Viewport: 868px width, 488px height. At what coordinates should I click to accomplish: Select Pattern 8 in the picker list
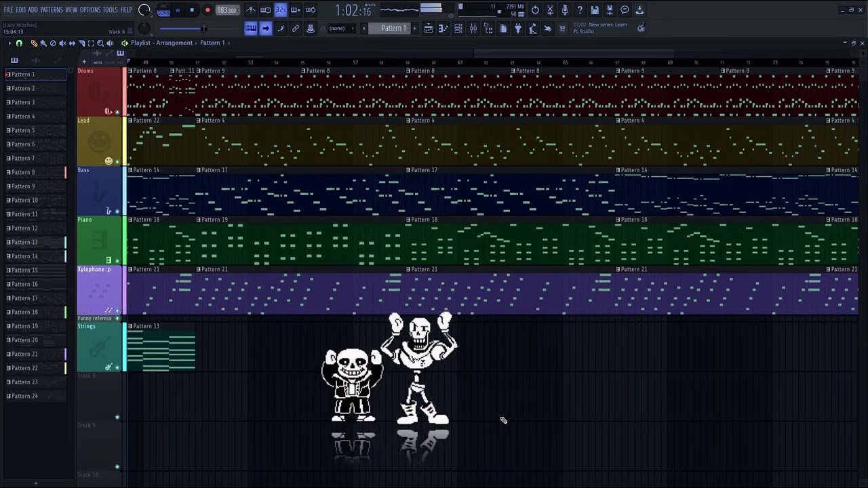coord(35,172)
